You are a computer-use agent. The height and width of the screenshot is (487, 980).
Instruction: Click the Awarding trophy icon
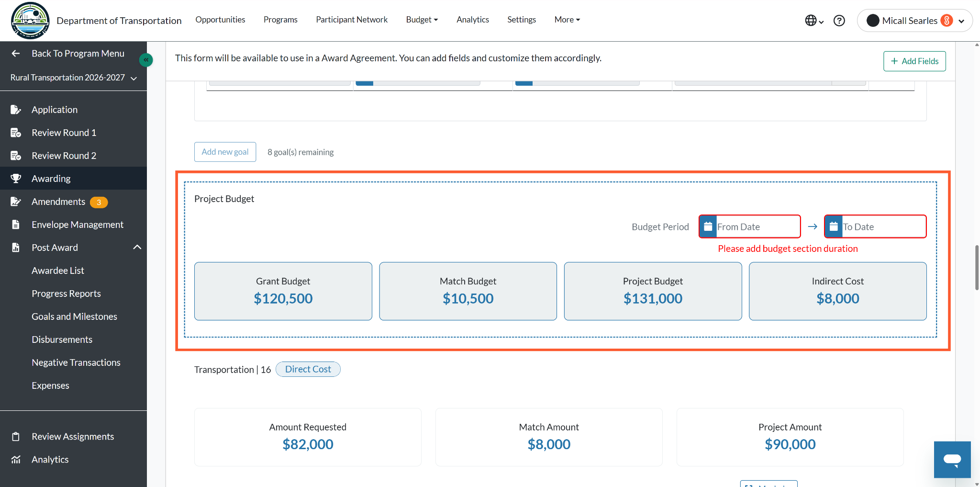[16, 179]
